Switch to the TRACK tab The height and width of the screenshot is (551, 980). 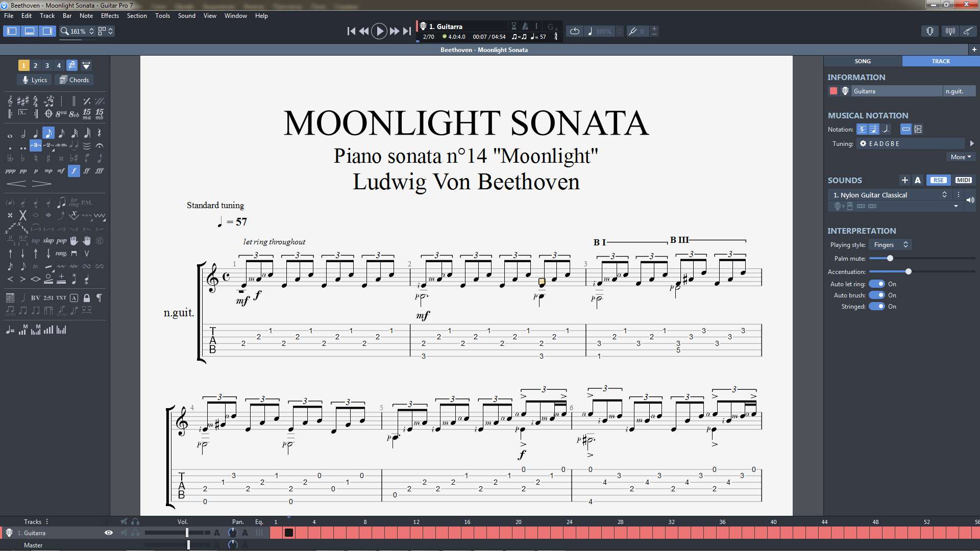coord(941,61)
